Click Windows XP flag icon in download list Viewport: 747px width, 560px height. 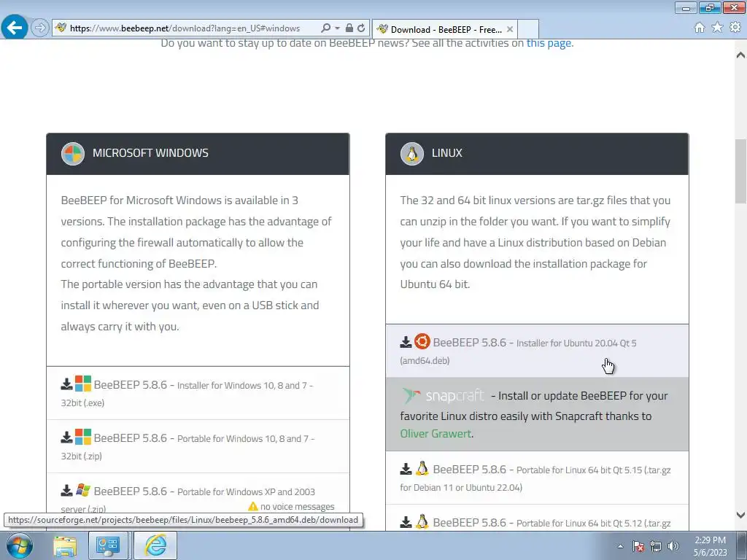point(83,490)
